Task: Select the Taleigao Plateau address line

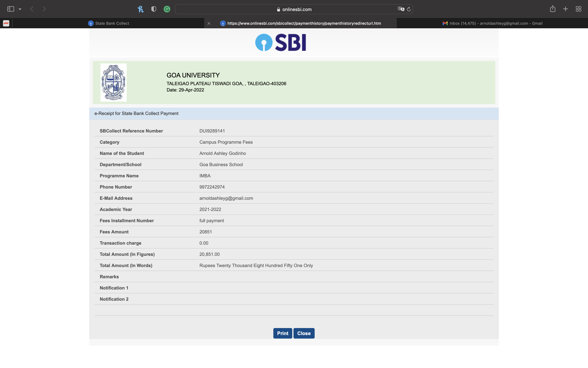Action: click(226, 83)
